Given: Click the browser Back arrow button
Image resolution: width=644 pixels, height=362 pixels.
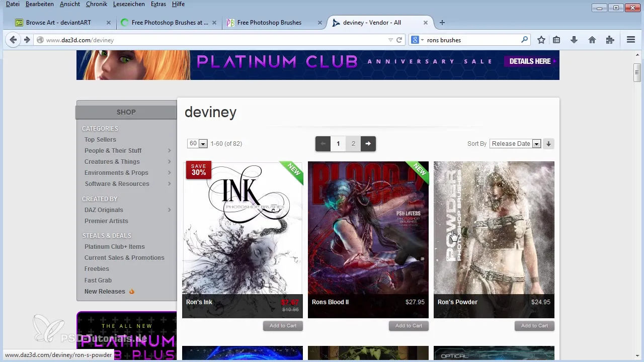Looking at the screenshot, I should click(14, 40).
